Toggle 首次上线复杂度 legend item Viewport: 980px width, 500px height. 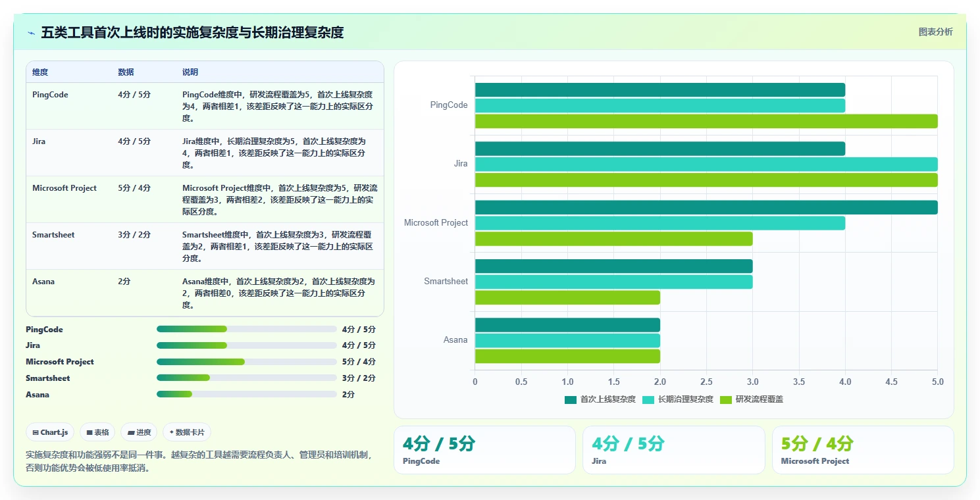[x=600, y=399]
